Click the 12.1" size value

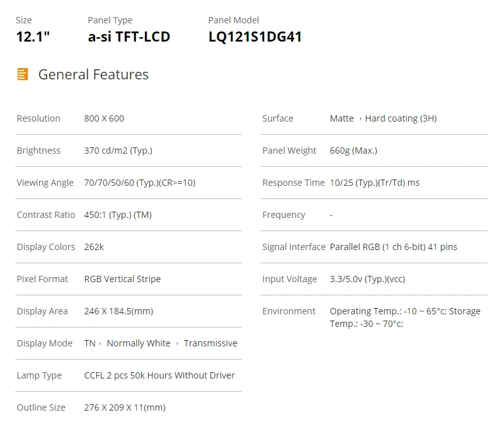(33, 37)
